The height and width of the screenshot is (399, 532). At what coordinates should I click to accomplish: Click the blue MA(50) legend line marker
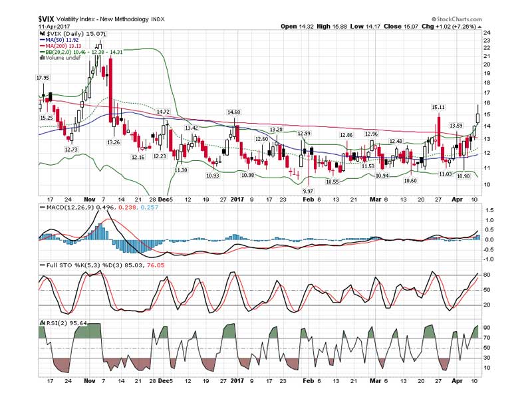43,39
